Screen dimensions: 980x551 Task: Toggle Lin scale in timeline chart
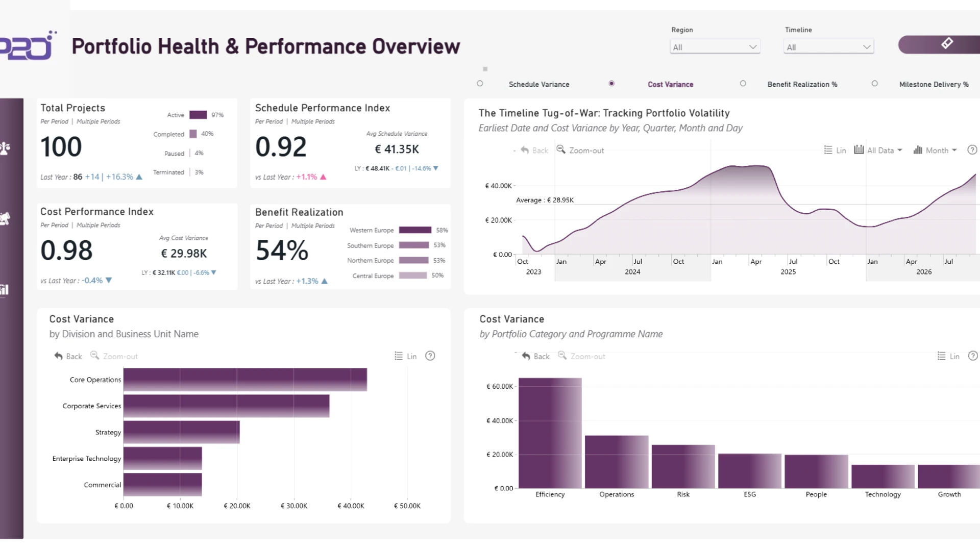[x=835, y=150]
